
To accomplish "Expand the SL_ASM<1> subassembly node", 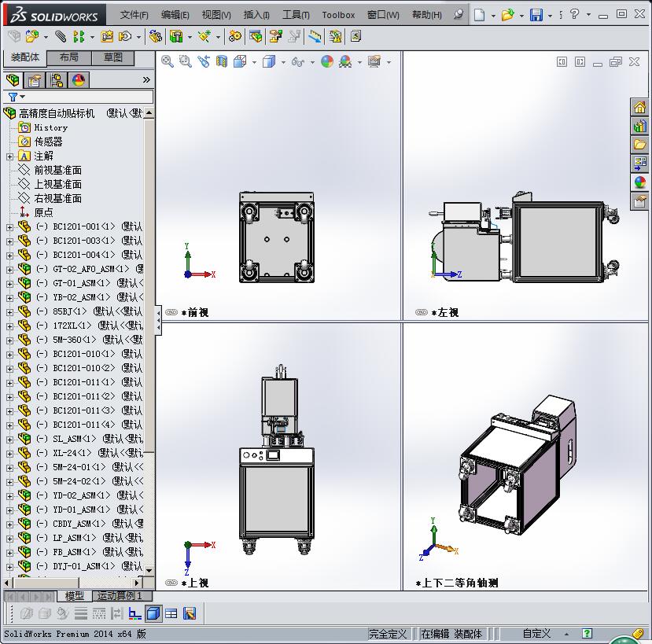I will tap(9, 440).
